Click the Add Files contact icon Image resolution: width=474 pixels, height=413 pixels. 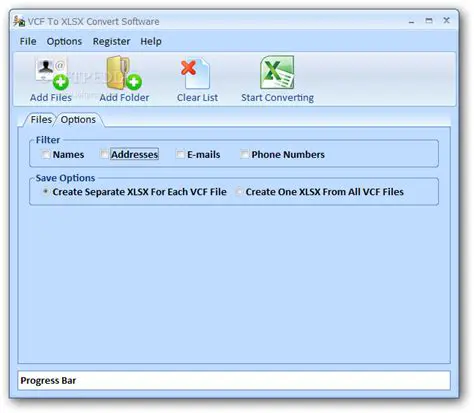click(x=52, y=74)
